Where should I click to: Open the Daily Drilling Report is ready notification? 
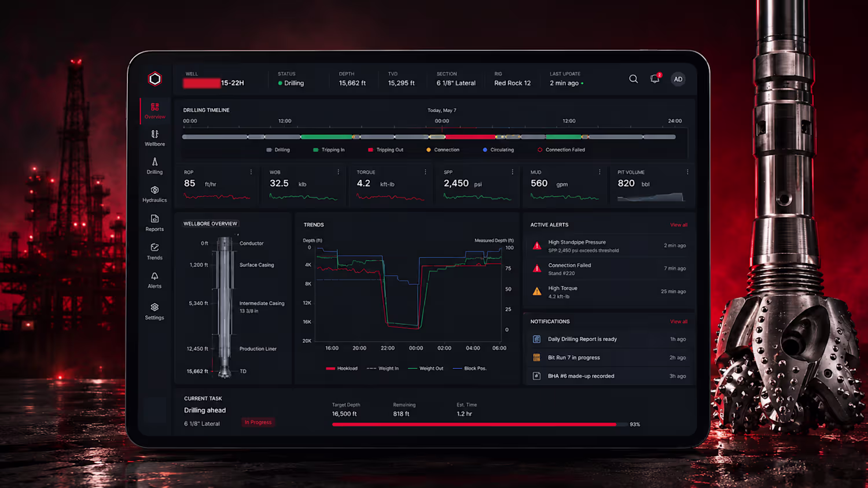point(609,339)
